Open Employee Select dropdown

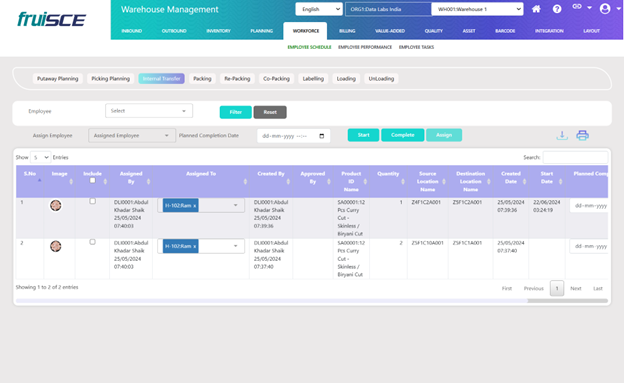pos(149,111)
